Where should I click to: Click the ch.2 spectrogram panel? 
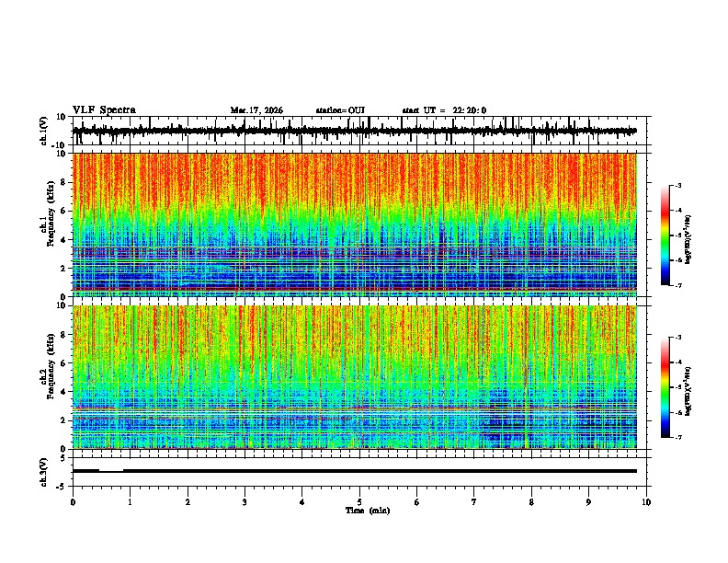pos(355,377)
